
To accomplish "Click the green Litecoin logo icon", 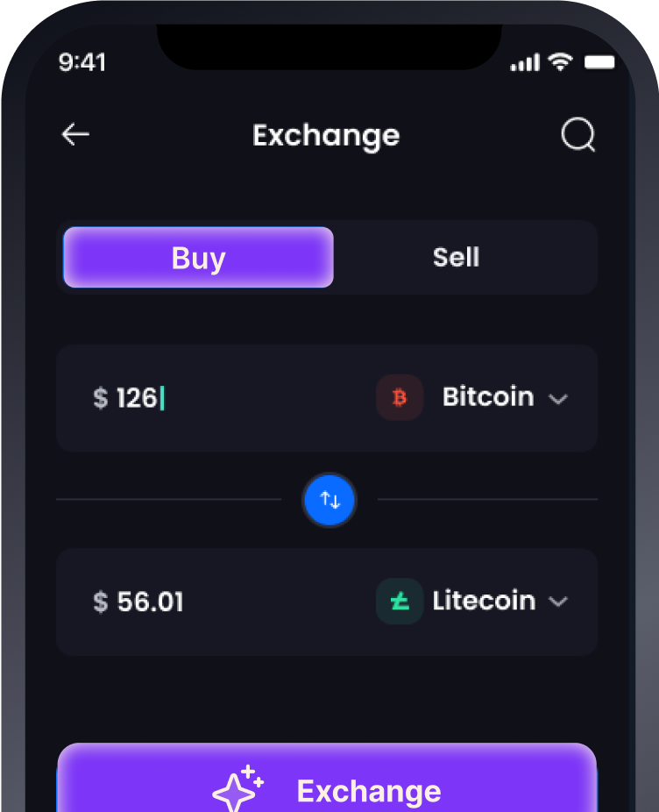I will pos(400,602).
